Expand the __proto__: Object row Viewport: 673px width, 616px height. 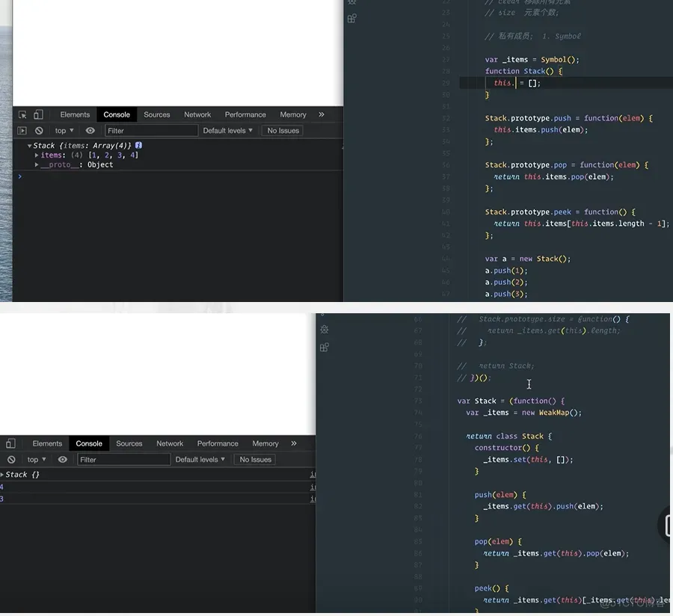37,164
